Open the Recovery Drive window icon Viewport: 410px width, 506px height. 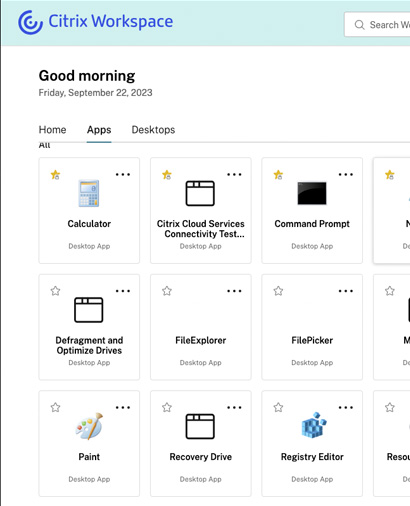[x=200, y=426]
